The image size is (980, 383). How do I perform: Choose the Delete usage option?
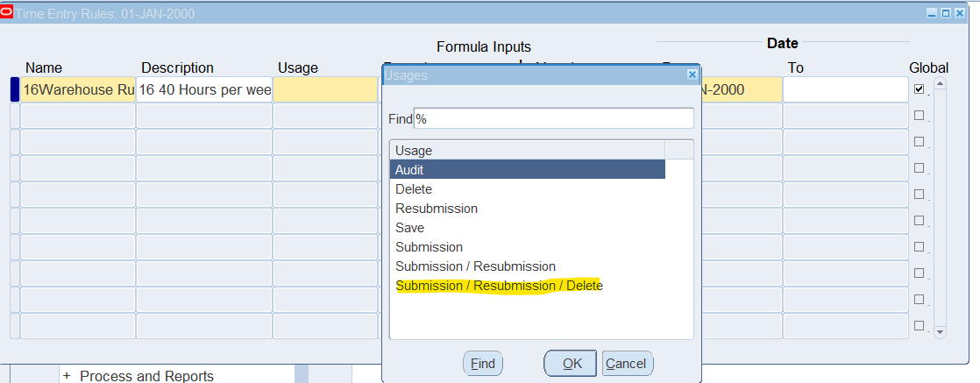coord(414,189)
